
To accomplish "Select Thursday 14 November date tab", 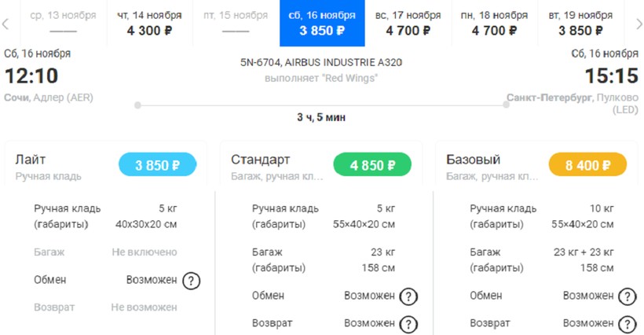I will (x=149, y=23).
